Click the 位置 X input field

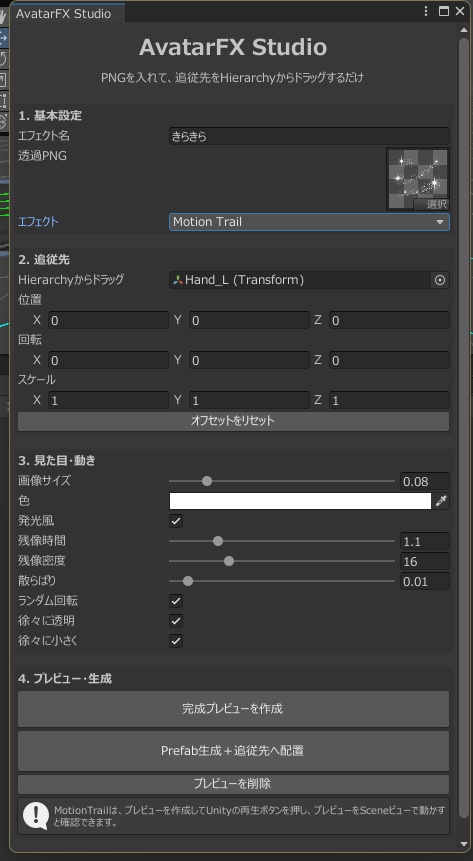pyautogui.click(x=108, y=320)
